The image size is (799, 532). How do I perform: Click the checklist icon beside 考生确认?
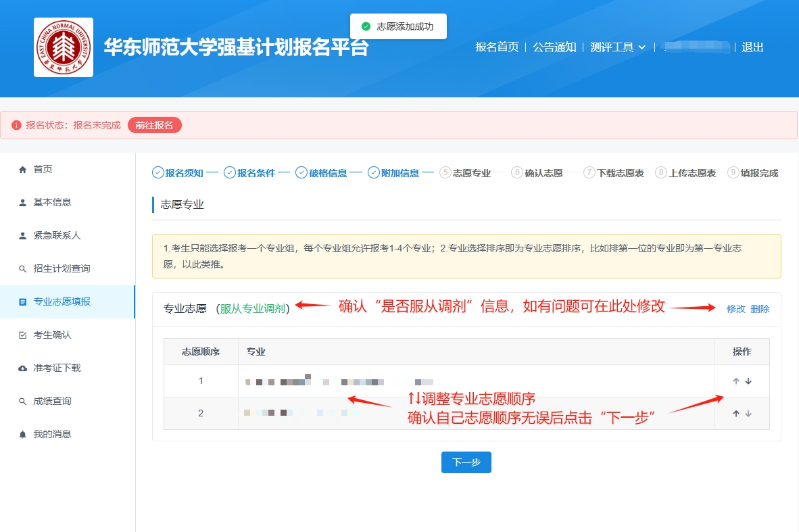(22, 335)
